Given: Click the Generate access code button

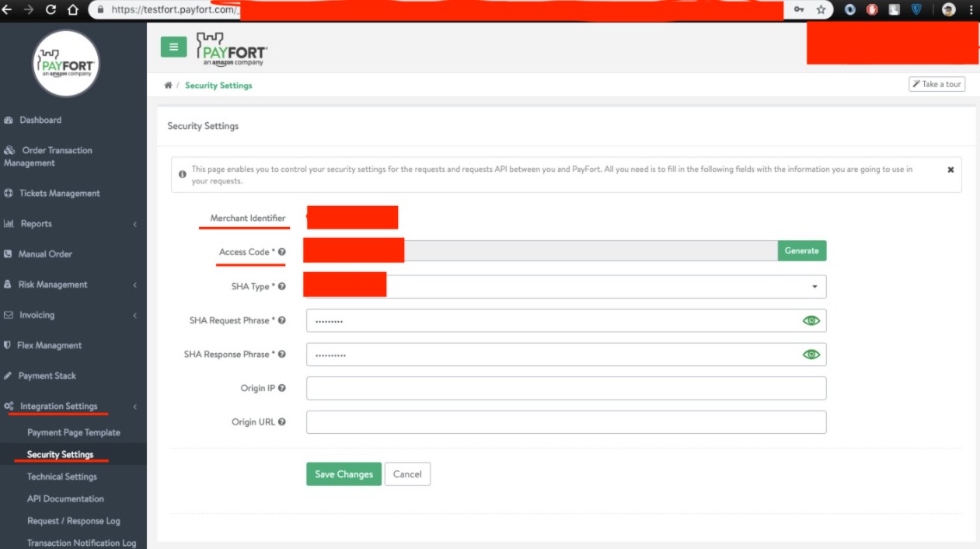Looking at the screenshot, I should click(802, 250).
